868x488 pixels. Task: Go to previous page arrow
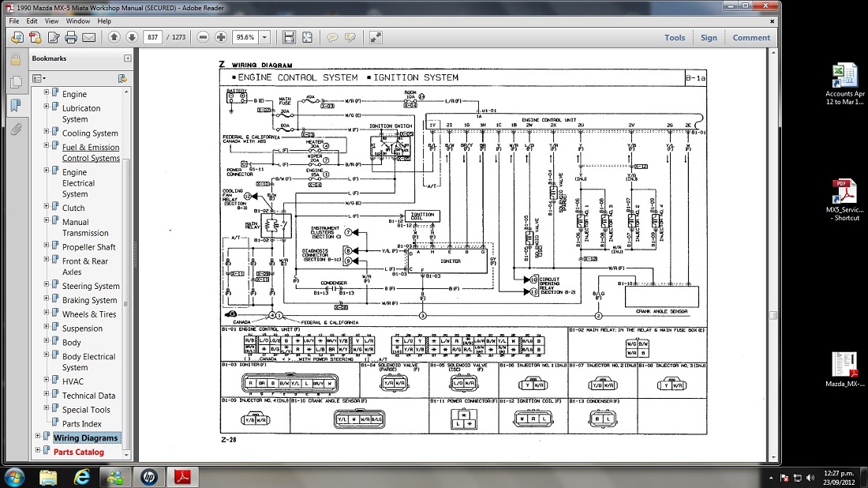tap(114, 37)
